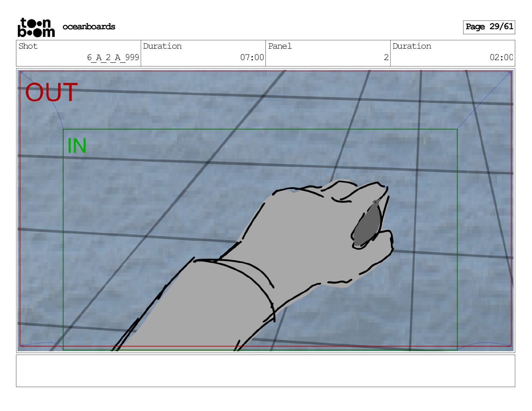The image size is (532, 411).
Task: Click the green 'IN' camera frame label
Action: tap(77, 146)
